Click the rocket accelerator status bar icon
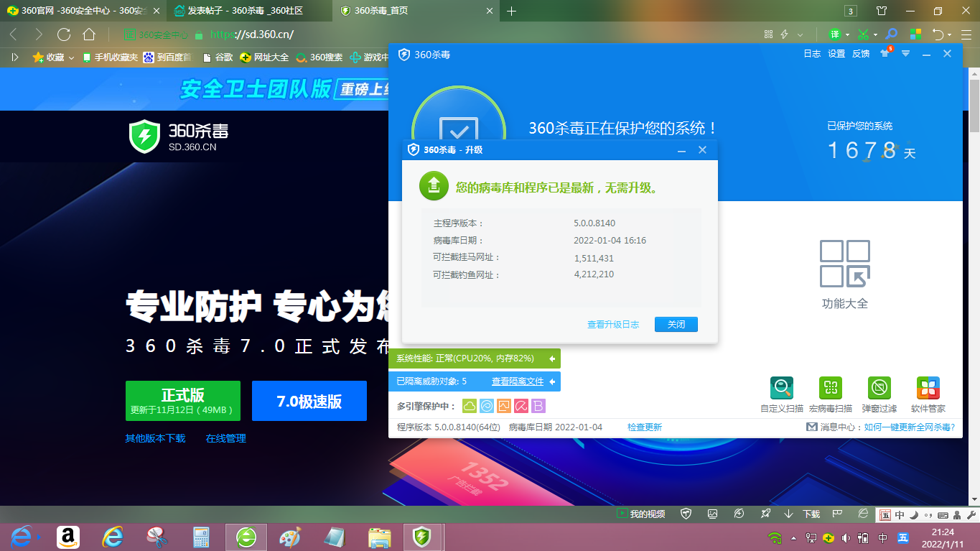The image size is (980, 551). 765,514
